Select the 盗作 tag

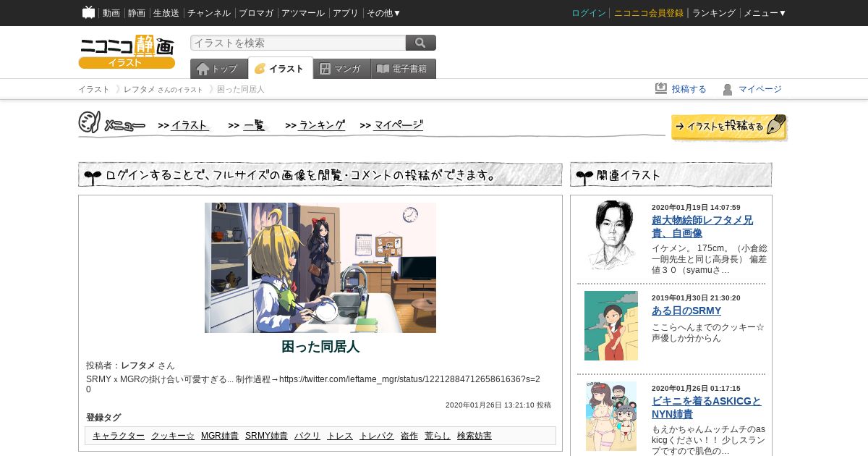[409, 436]
